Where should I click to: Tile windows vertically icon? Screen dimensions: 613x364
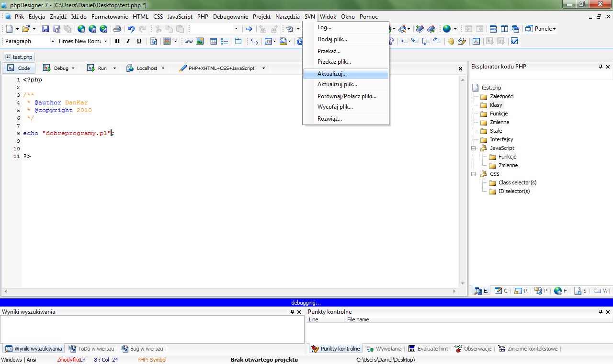(x=504, y=29)
